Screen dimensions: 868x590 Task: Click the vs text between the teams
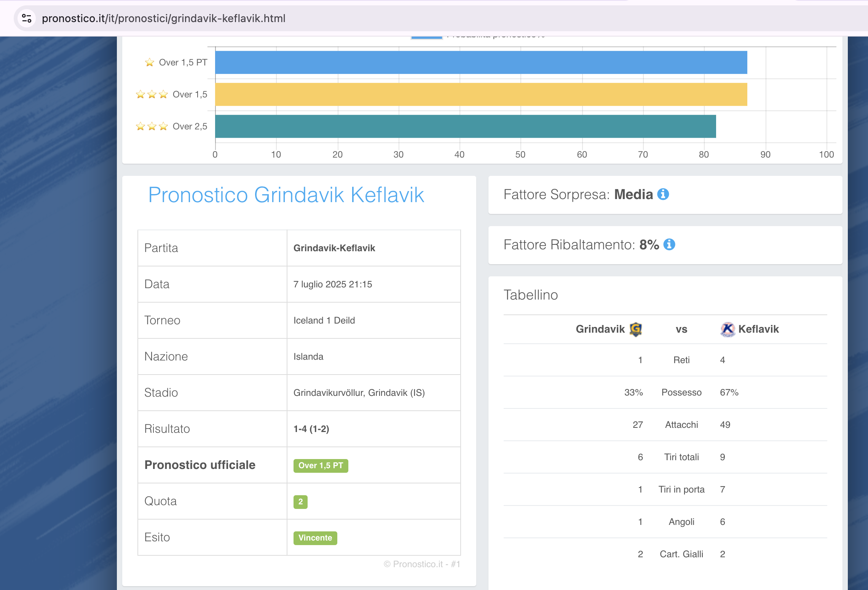pos(681,329)
